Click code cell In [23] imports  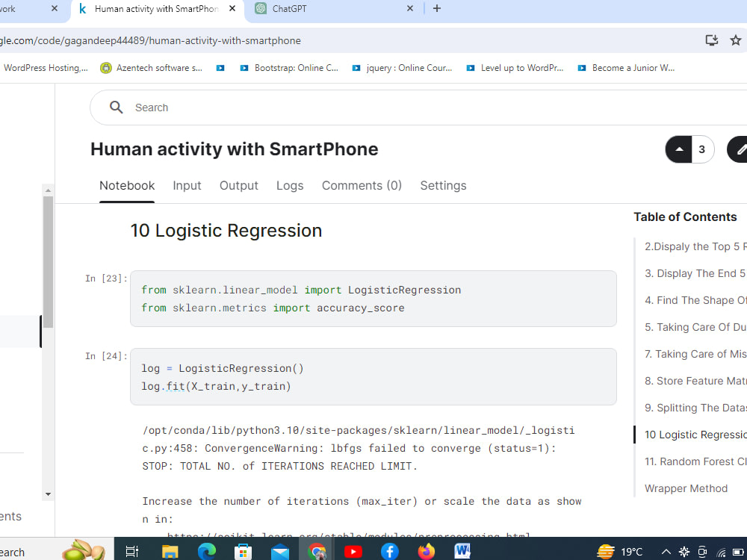coord(373,299)
